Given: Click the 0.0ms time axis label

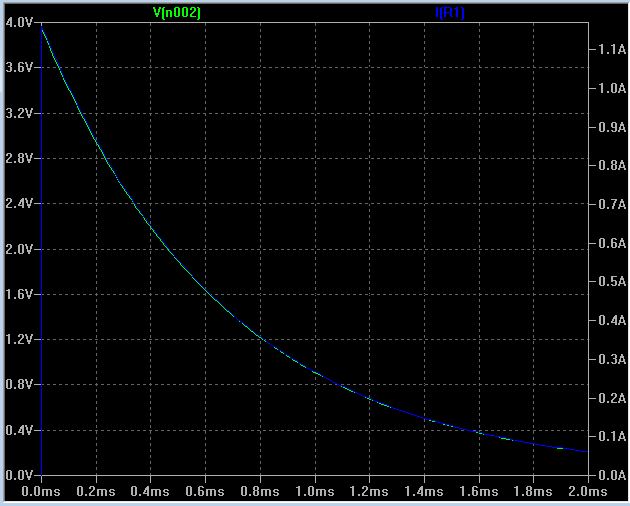Looking at the screenshot, I should 41,491.
